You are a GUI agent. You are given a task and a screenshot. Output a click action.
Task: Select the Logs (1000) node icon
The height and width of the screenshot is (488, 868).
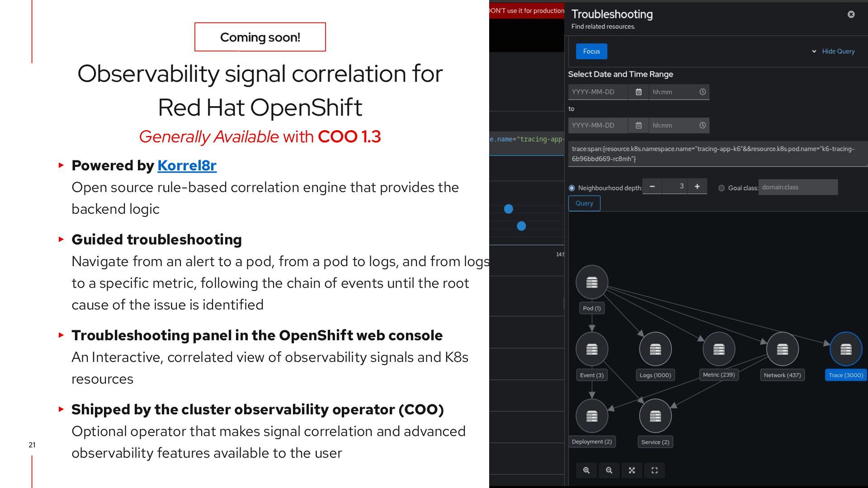pos(655,349)
